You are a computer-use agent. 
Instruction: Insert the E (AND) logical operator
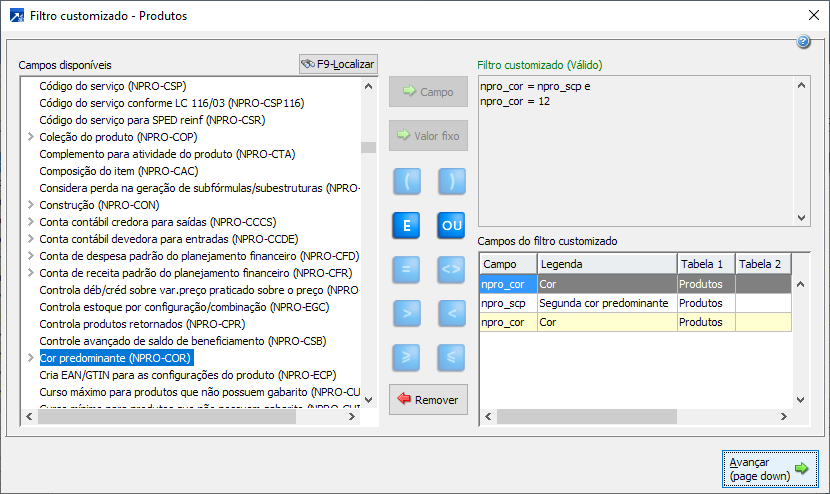(x=407, y=226)
